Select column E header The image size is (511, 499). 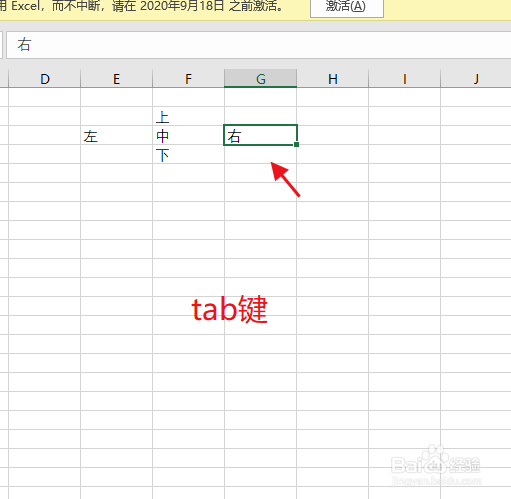point(116,79)
